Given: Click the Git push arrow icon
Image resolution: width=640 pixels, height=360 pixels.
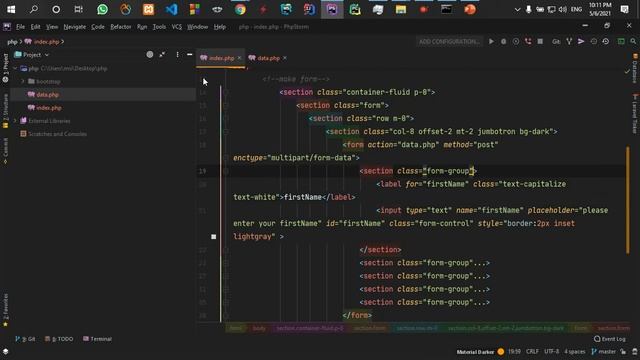Looking at the screenshot, I should coord(581,42).
